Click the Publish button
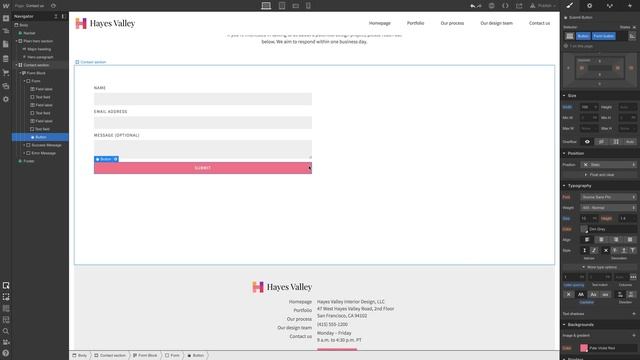This screenshot has width=640, height=360. point(543,6)
